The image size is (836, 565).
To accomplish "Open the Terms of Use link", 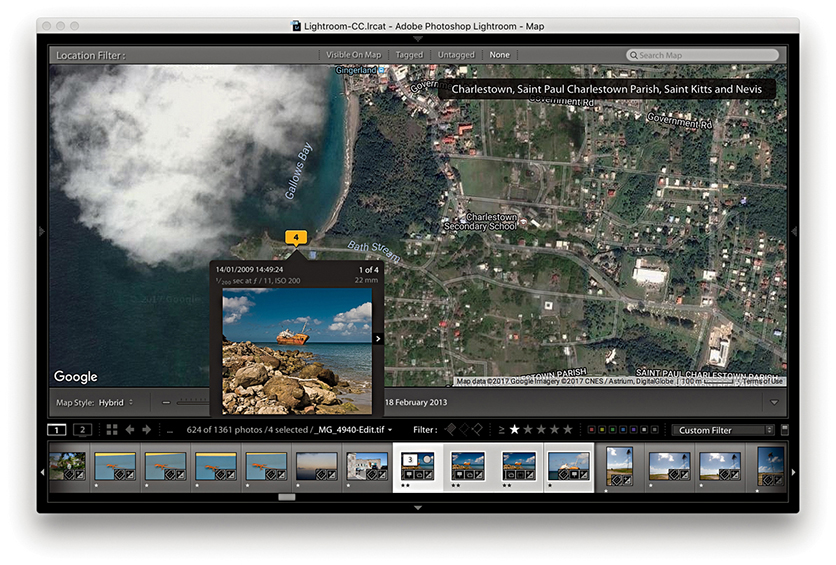I will pos(762,381).
